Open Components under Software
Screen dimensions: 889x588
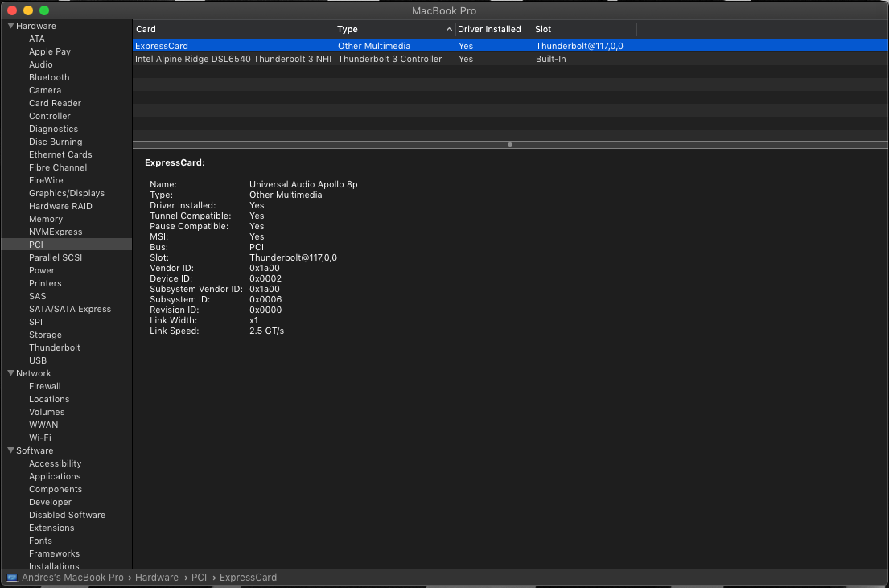[x=56, y=489]
